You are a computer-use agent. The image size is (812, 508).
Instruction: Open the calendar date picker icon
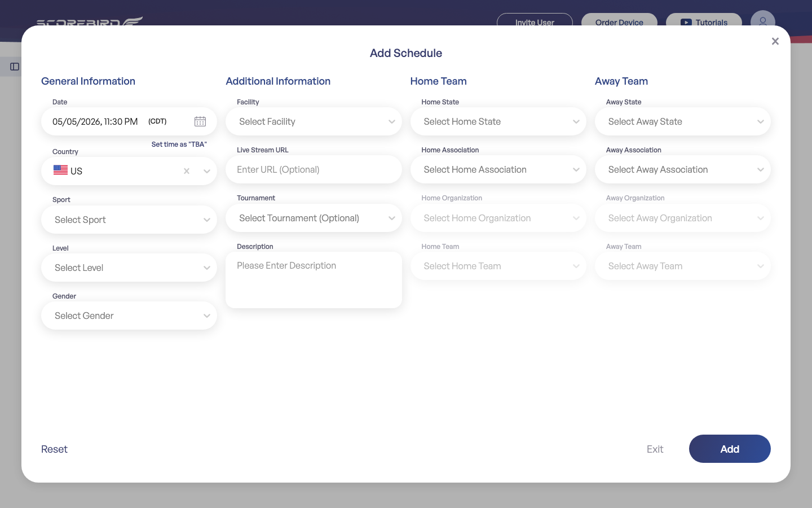coord(200,121)
